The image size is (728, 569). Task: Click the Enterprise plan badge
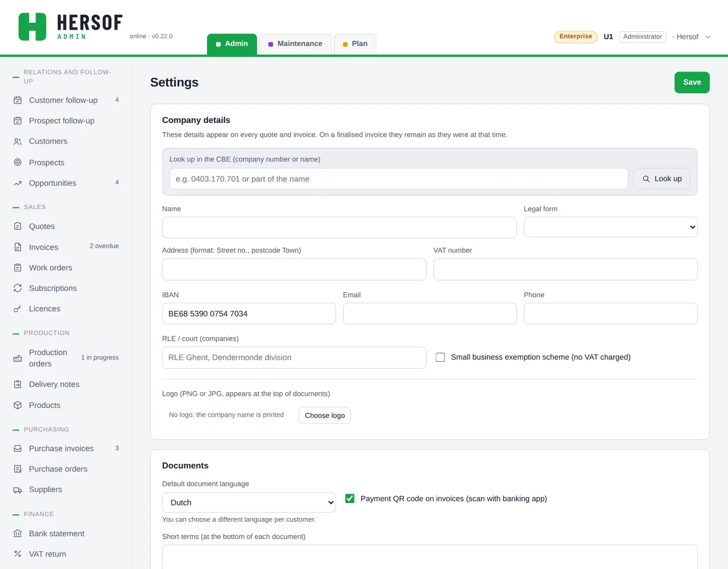pyautogui.click(x=576, y=36)
